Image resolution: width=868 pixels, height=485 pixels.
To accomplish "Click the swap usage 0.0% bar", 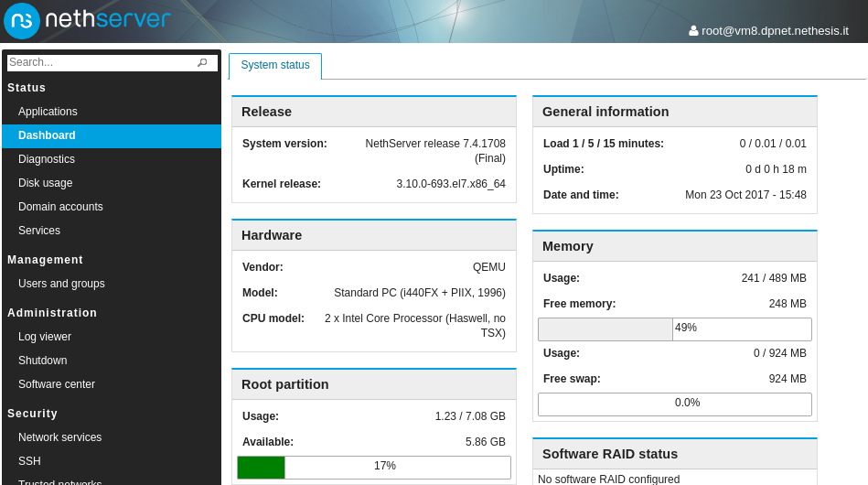I will (x=674, y=404).
